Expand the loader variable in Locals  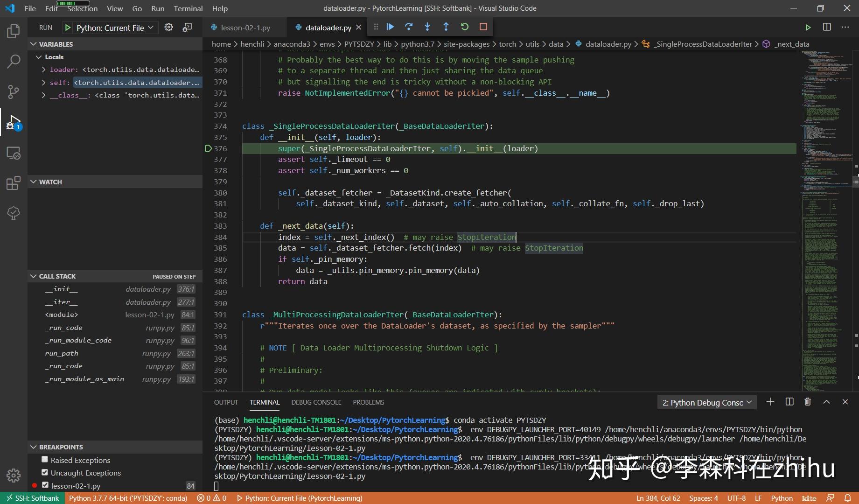pyautogui.click(x=43, y=70)
